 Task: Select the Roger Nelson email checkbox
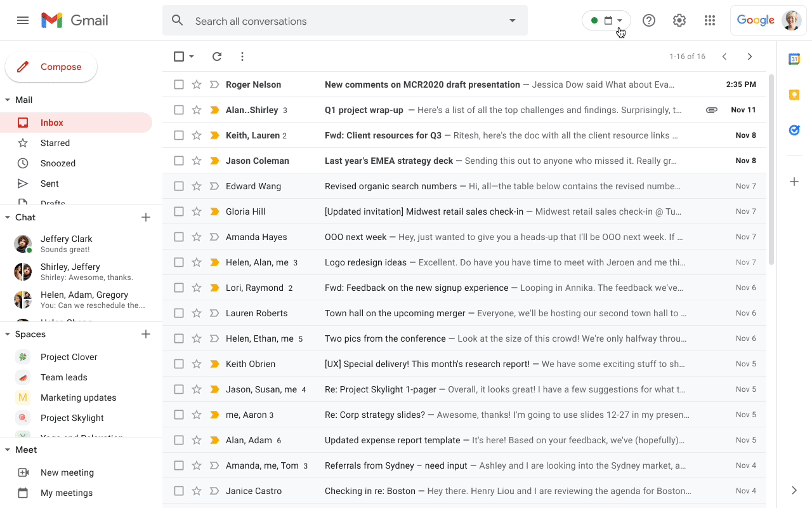179,84
